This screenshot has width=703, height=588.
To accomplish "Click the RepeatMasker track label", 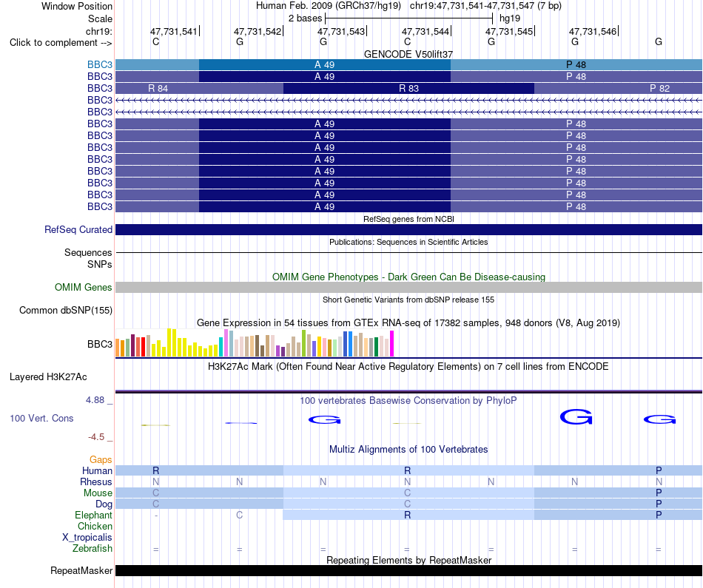I will [x=81, y=570].
